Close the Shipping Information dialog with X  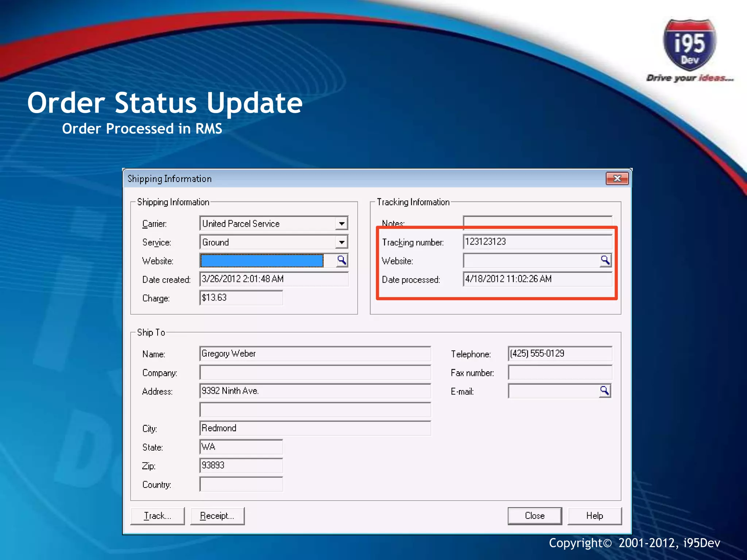click(617, 178)
